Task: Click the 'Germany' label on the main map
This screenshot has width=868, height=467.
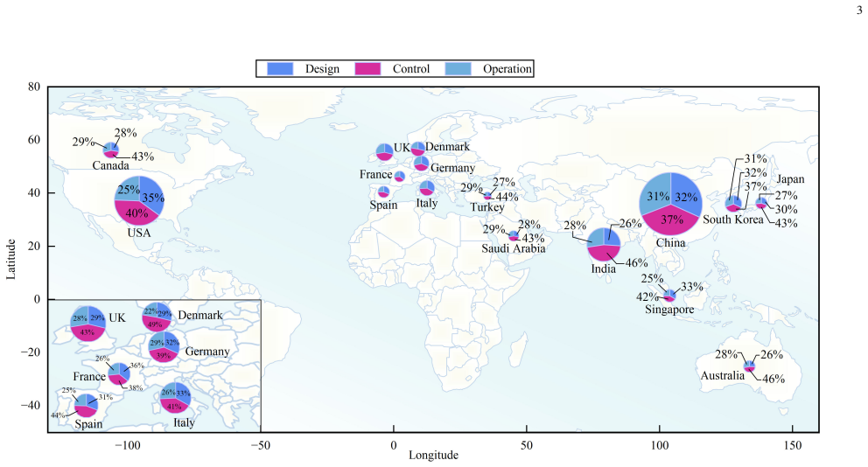Action: pyautogui.click(x=453, y=168)
